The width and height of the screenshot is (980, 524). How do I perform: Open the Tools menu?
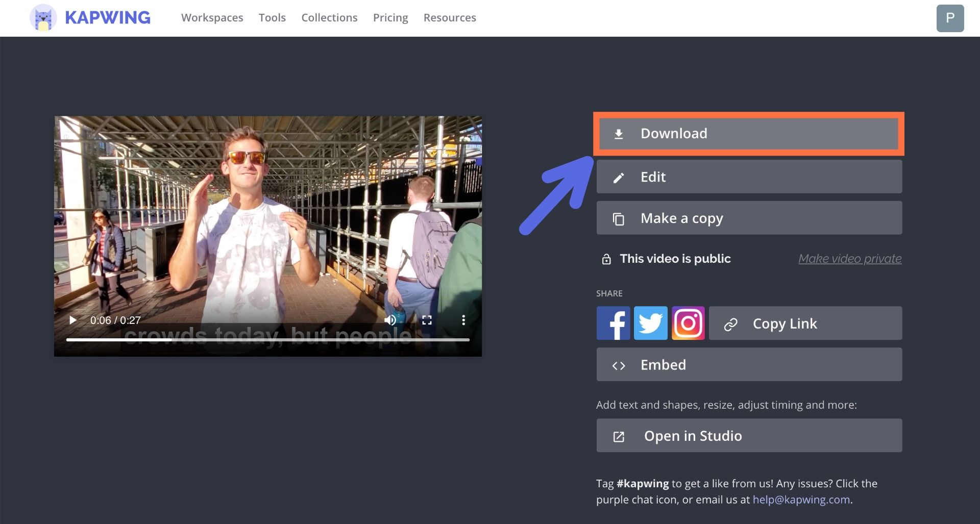272,18
